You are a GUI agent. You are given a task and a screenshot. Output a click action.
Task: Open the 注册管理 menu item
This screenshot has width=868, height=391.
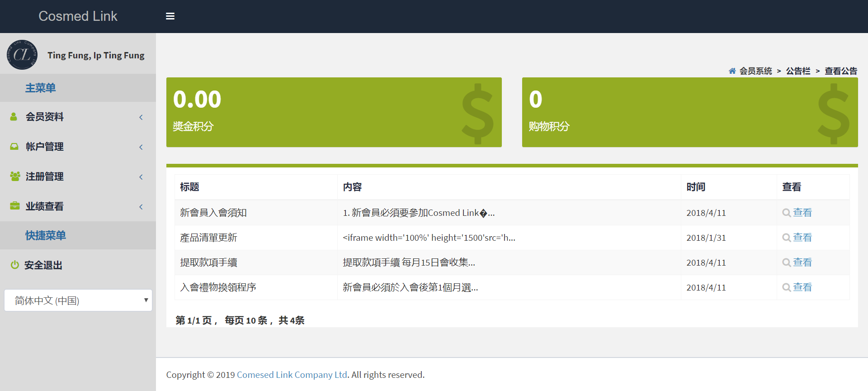pyautogui.click(x=78, y=176)
